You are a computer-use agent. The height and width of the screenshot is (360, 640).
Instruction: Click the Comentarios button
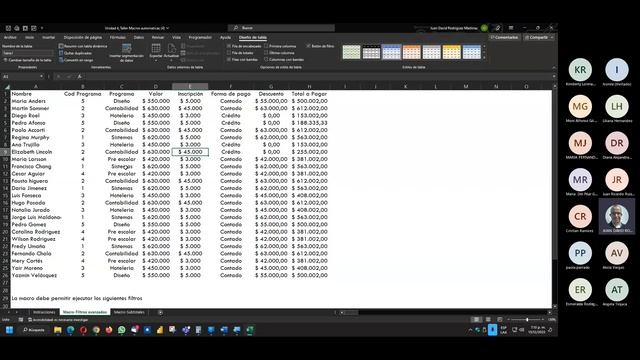[504, 38]
